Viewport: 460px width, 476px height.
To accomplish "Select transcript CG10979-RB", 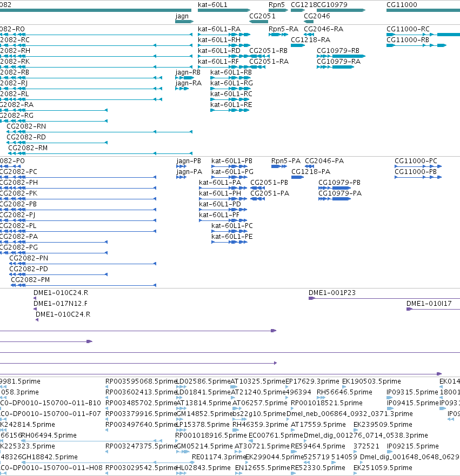I will [x=341, y=56].
